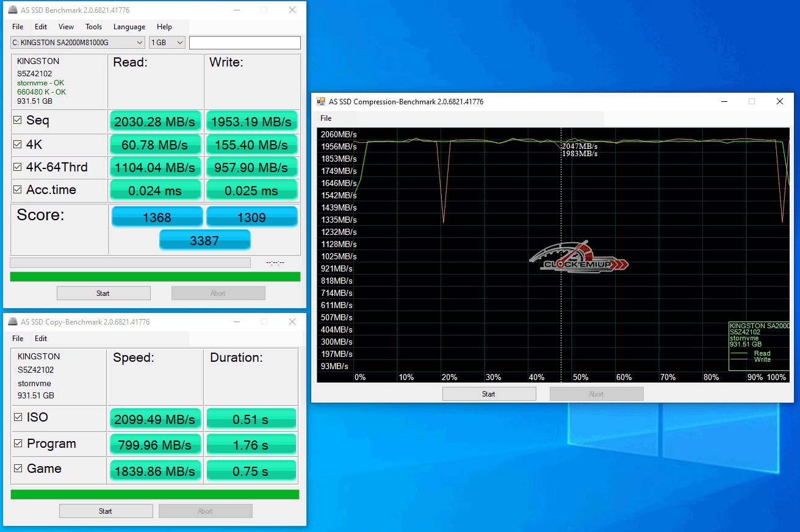The height and width of the screenshot is (532, 800).
Task: Click the empty text field beside 1 GB
Action: click(x=245, y=43)
